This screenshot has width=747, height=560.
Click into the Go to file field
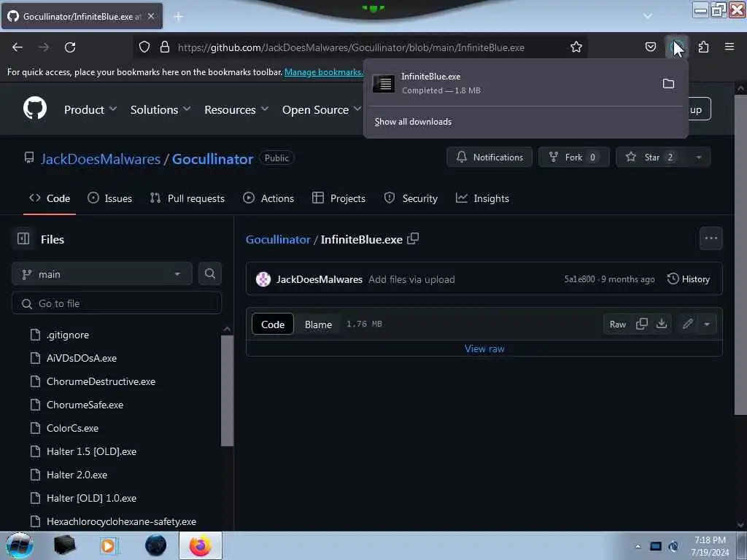click(116, 303)
